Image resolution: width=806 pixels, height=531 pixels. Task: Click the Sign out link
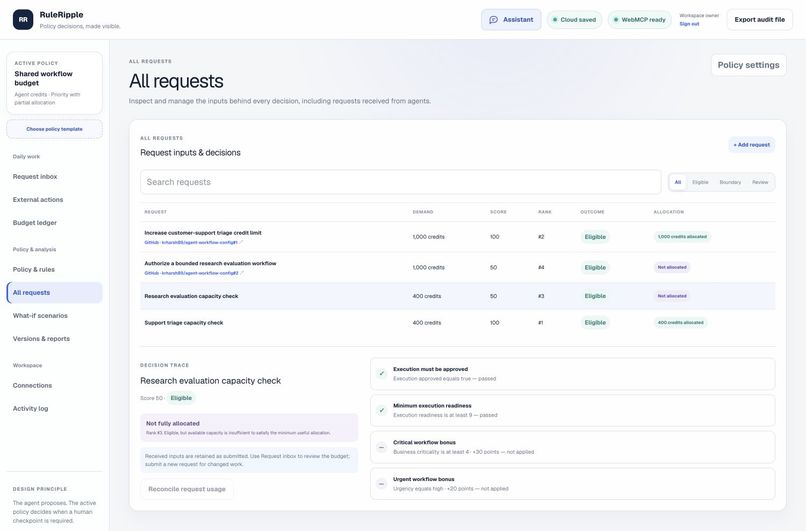pyautogui.click(x=689, y=24)
